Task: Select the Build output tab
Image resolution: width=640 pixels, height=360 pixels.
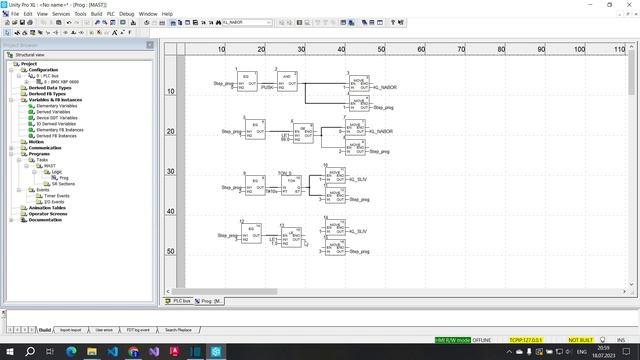Action: point(45,330)
